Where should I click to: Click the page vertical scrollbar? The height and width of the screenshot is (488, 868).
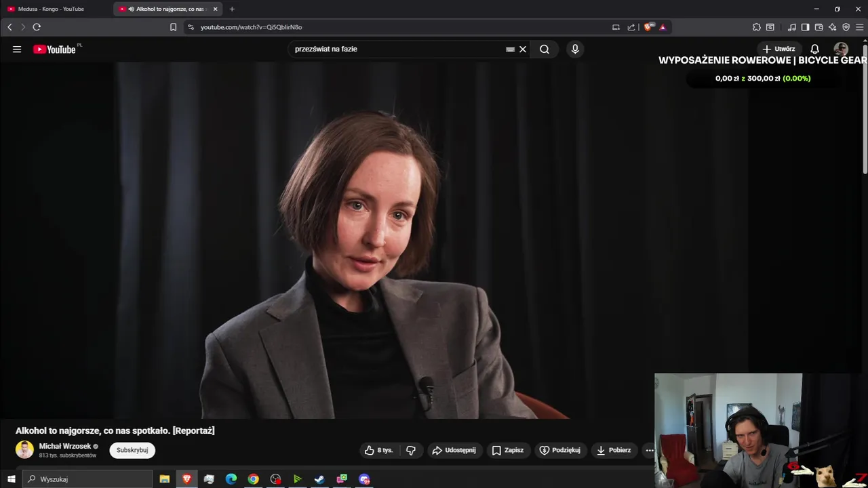(865, 108)
